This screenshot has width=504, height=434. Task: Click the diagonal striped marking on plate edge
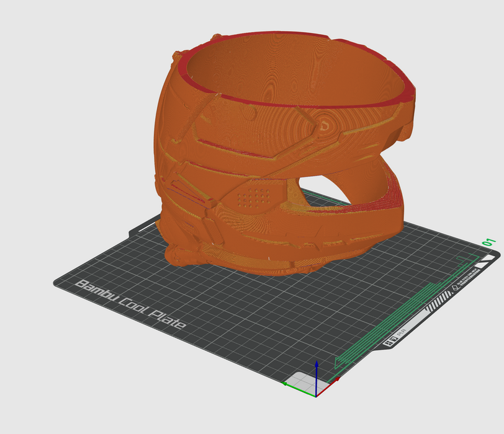[438, 302]
